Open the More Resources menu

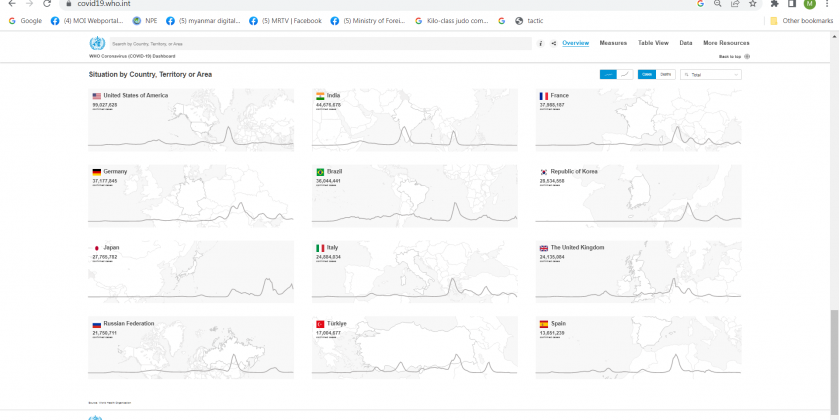[726, 43]
